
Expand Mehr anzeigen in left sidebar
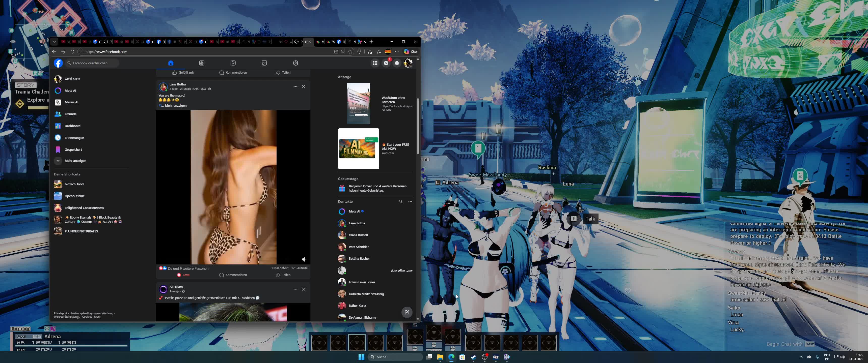pyautogui.click(x=75, y=161)
